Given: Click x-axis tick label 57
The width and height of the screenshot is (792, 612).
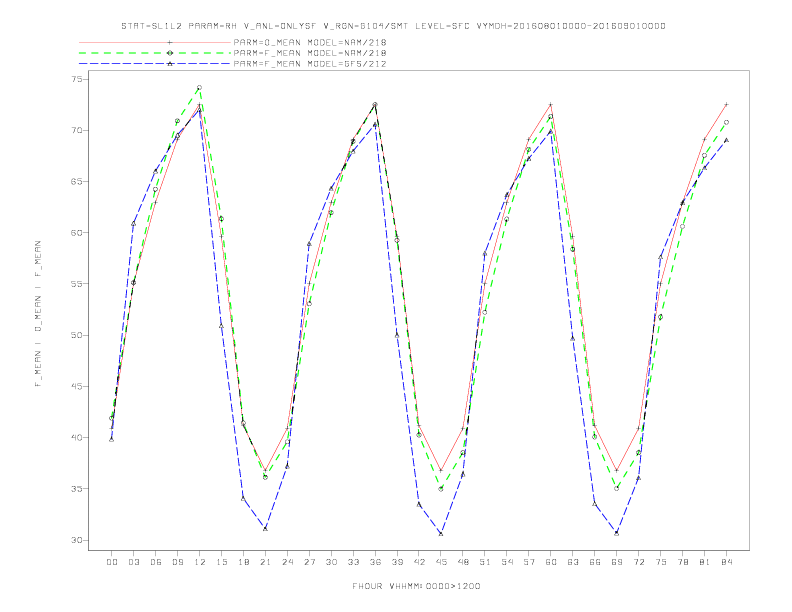Looking at the screenshot, I should point(529,562).
